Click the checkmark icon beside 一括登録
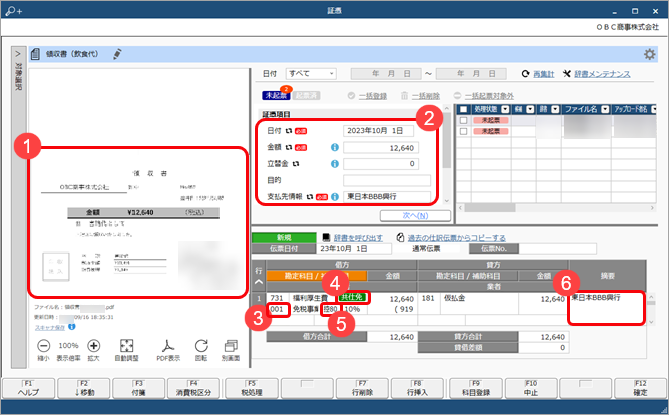 click(x=351, y=96)
